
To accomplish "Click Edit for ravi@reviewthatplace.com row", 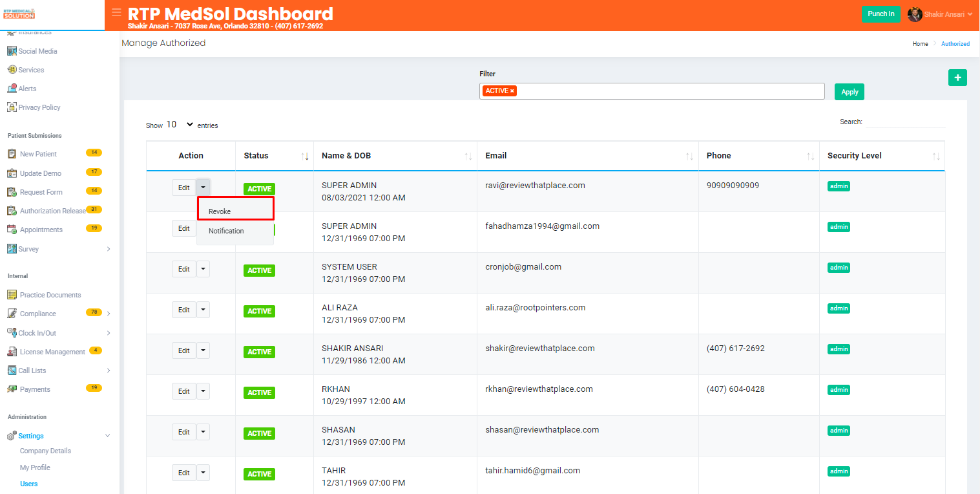I will (x=184, y=188).
